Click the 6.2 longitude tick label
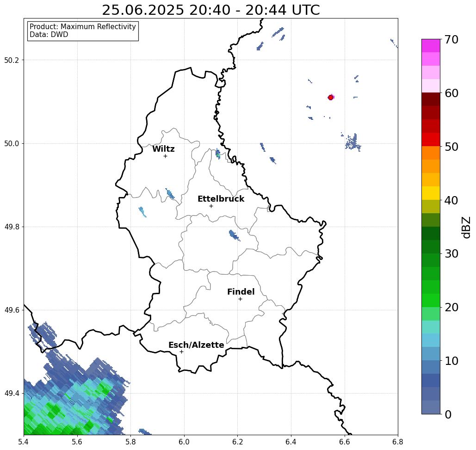Screen dimensions: 476x450 coord(237,442)
